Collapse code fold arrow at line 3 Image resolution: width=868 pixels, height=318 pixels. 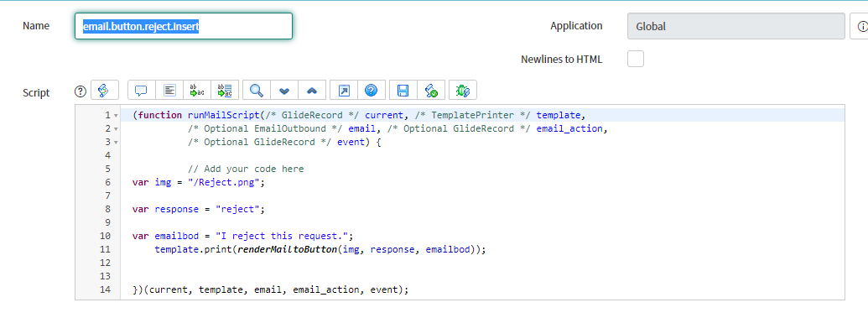pyautogui.click(x=116, y=143)
